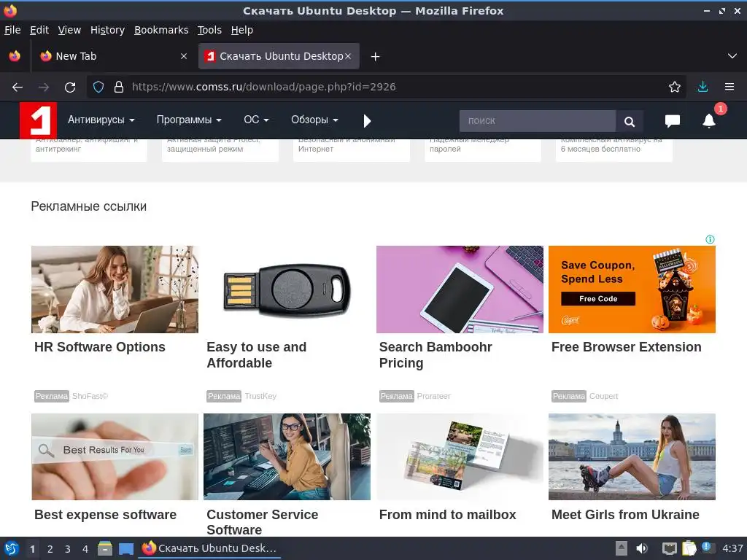Image resolution: width=747 pixels, height=560 pixels.
Task: Open Firefox View pinned icon
Action: (x=15, y=56)
